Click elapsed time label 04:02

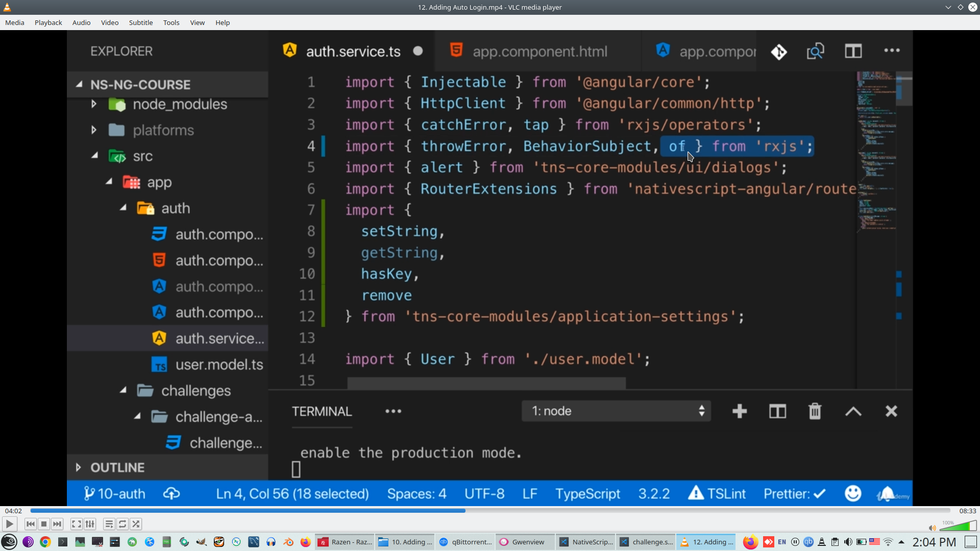tap(13, 511)
